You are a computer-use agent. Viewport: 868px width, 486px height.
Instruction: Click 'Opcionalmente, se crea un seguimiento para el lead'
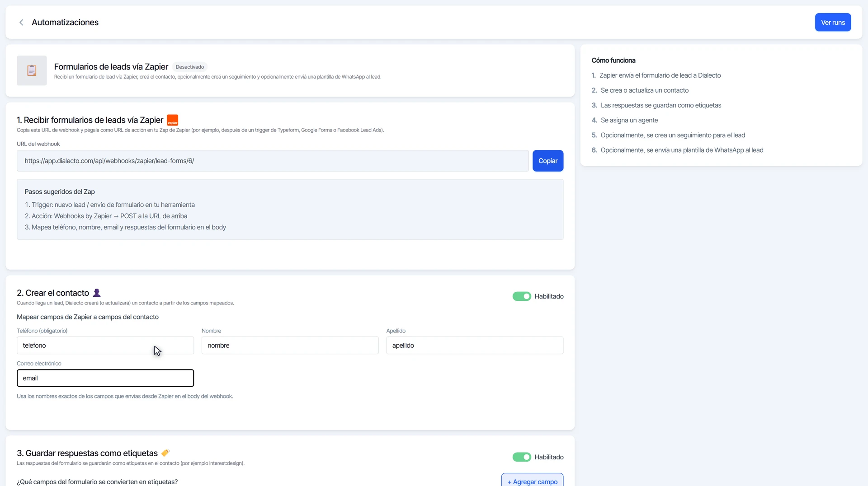tap(673, 135)
